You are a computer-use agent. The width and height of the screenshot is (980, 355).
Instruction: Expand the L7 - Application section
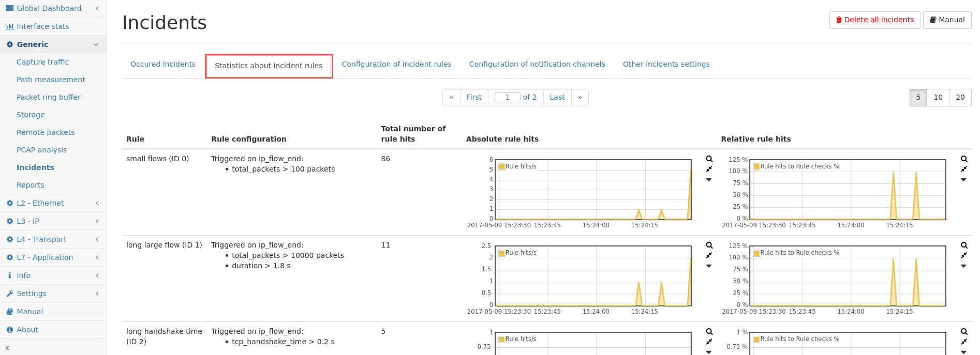click(53, 257)
